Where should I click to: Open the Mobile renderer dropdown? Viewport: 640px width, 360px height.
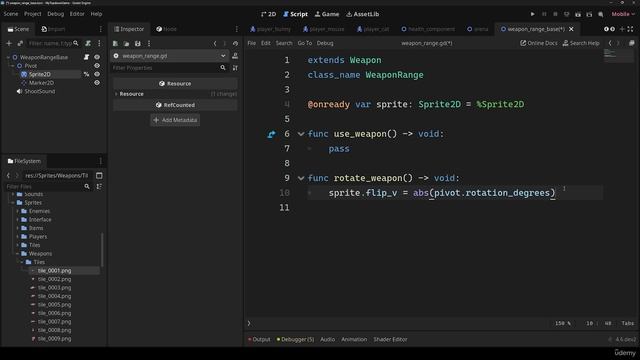[623, 14]
